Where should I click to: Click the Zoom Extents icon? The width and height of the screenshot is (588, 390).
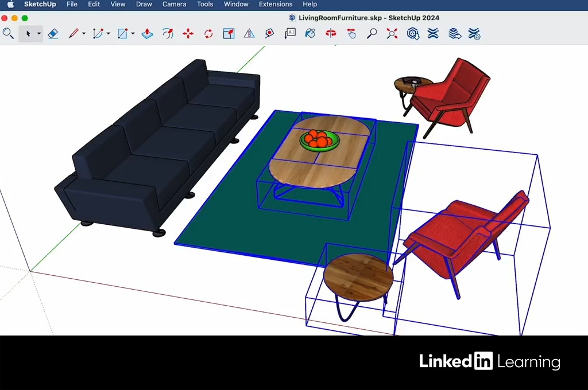[x=392, y=34]
